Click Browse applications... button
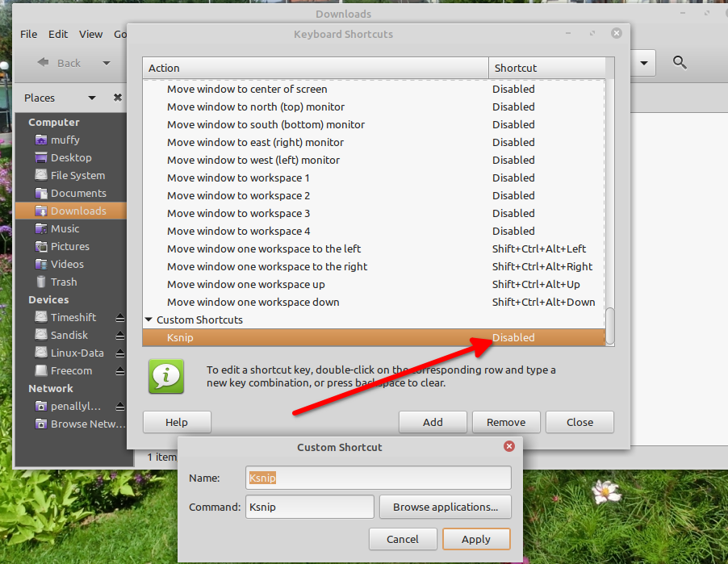 pos(446,507)
